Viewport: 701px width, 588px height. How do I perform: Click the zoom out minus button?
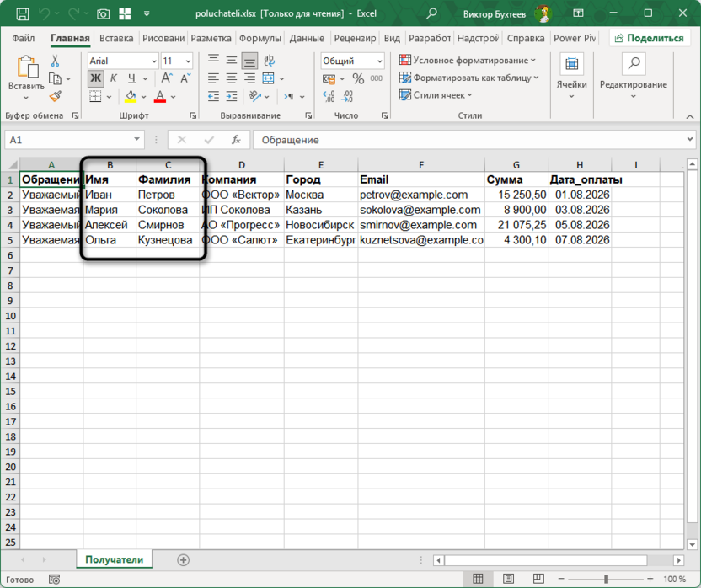[561, 579]
